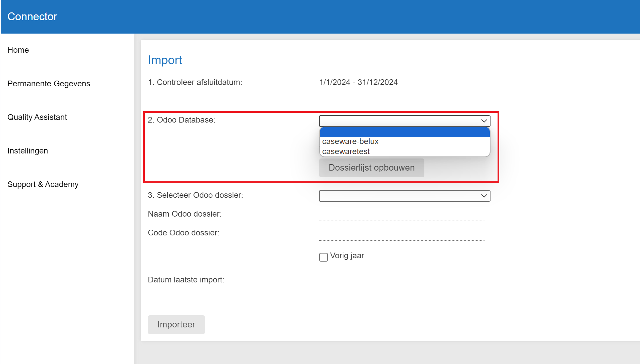Open the Selecteer Odoo dossier dropdown
Image resolution: width=640 pixels, height=364 pixels.
point(399,196)
